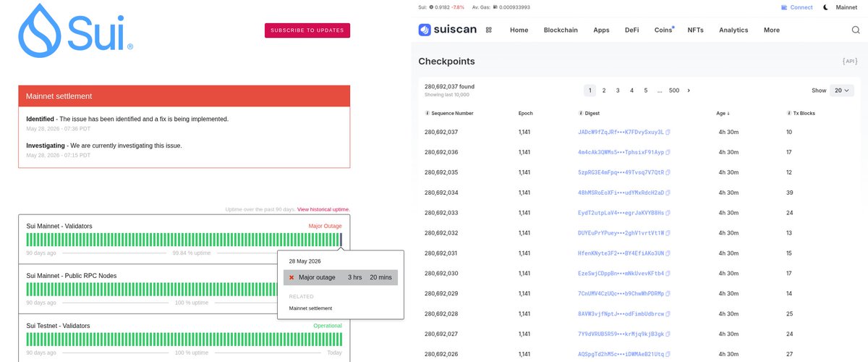Copy digest JADcW9fZqJRf…K7FDvySxuy3L

coord(668,132)
